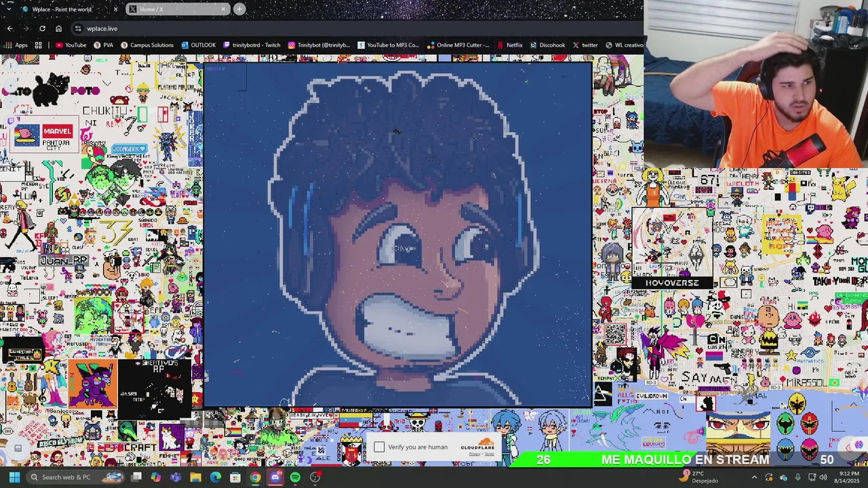The height and width of the screenshot is (488, 868).
Task: Open the Campus Solutions bookmark
Action: click(147, 45)
